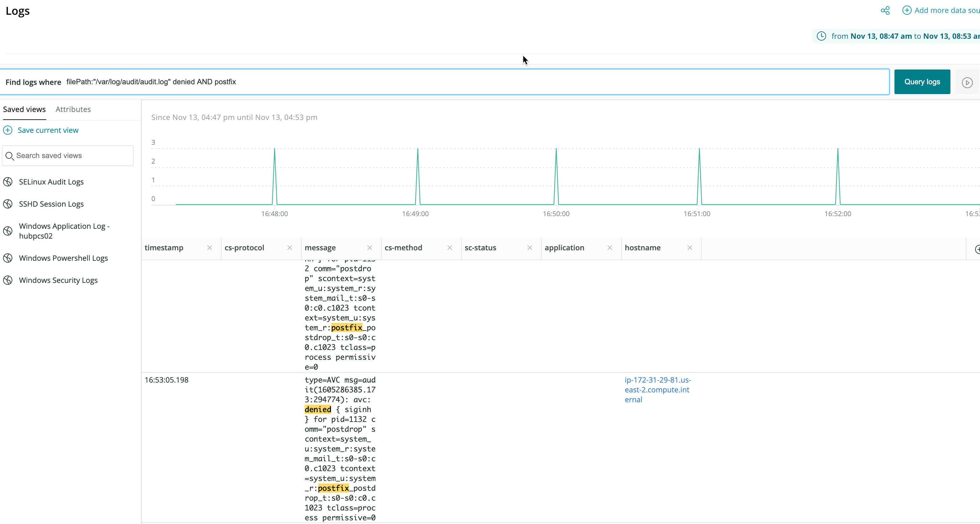The height and width of the screenshot is (524, 980).
Task: Click the icon next to Windows Application Log
Action: (x=8, y=231)
